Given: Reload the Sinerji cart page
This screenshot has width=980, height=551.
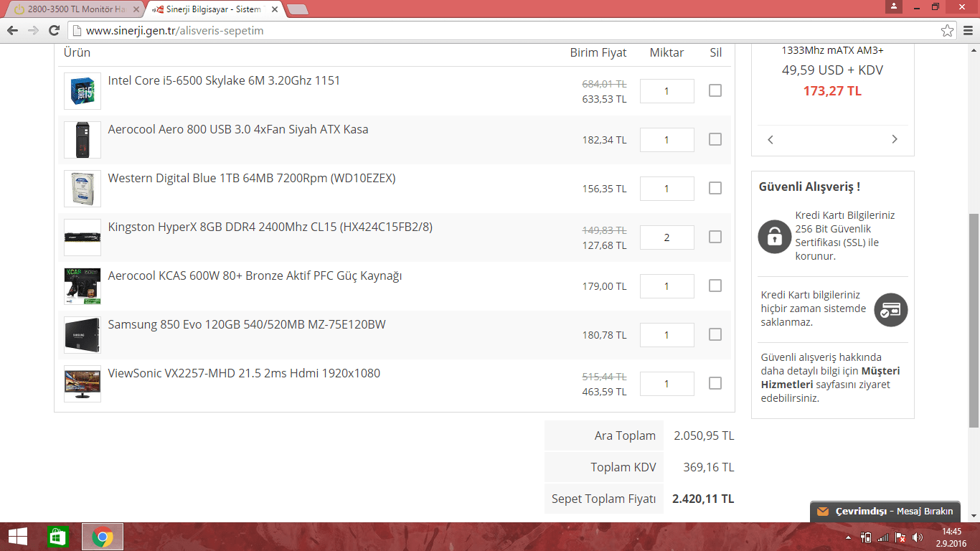Looking at the screenshot, I should [x=54, y=30].
